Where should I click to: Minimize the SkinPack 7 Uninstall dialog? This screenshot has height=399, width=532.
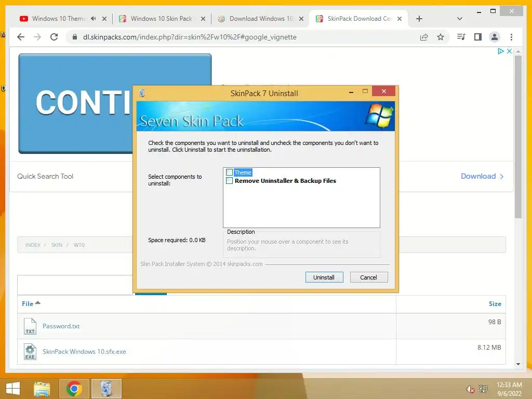point(351,91)
